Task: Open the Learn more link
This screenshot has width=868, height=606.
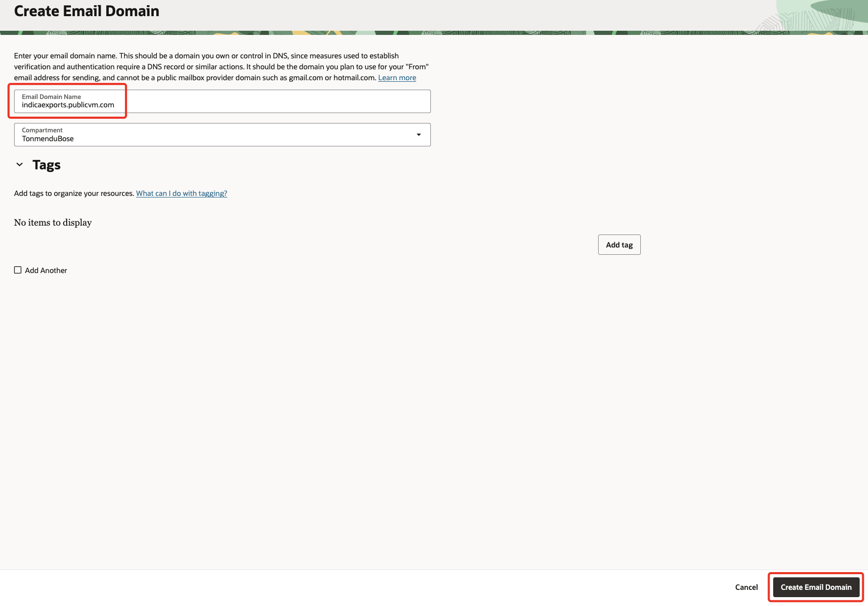Action: [396, 77]
